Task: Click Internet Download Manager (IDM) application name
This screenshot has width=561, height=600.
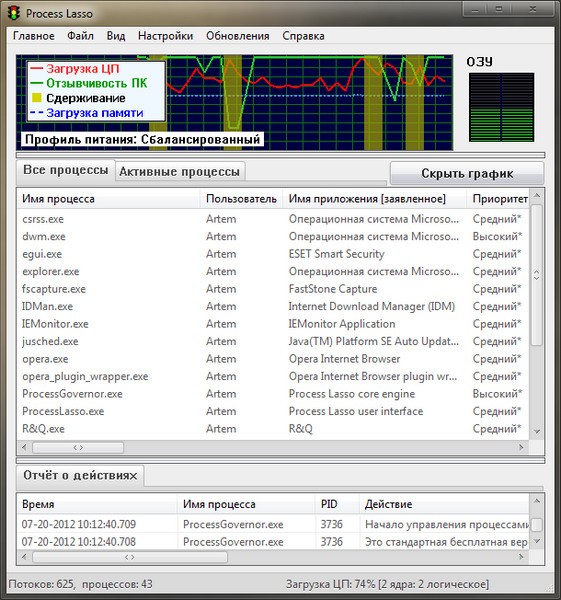Action: click(x=372, y=307)
